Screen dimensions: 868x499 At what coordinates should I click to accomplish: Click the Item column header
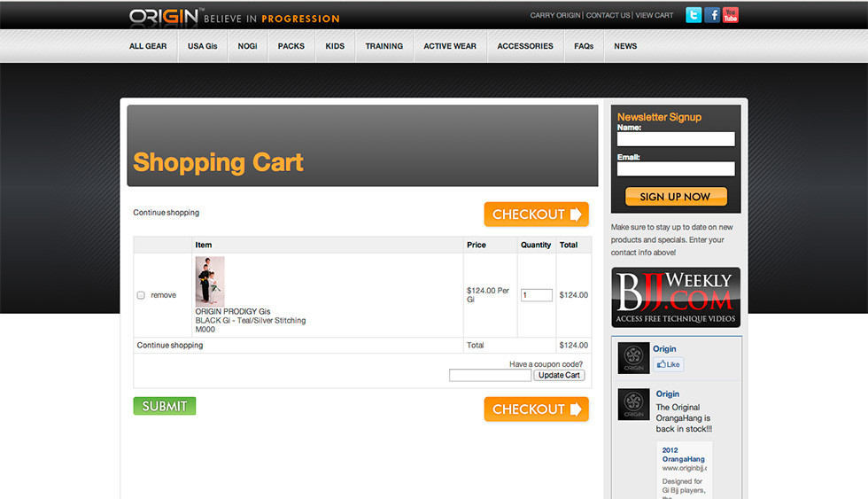point(203,245)
